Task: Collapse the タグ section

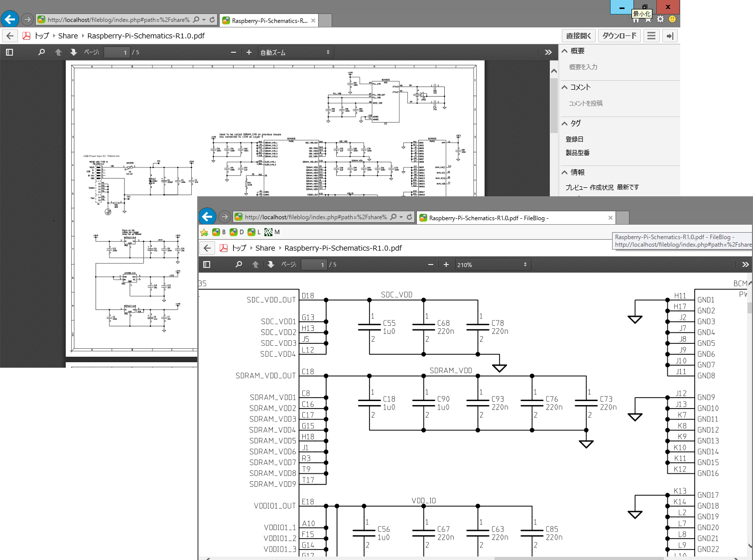Action: [565, 123]
